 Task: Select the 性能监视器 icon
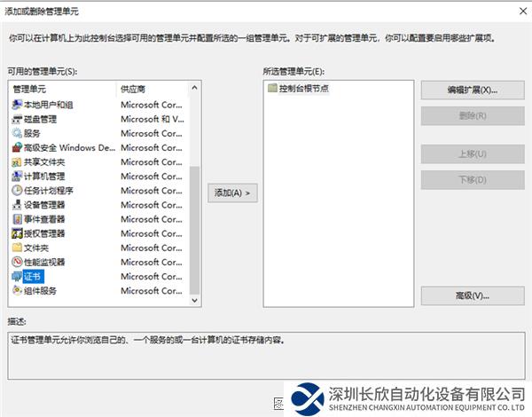(17, 262)
